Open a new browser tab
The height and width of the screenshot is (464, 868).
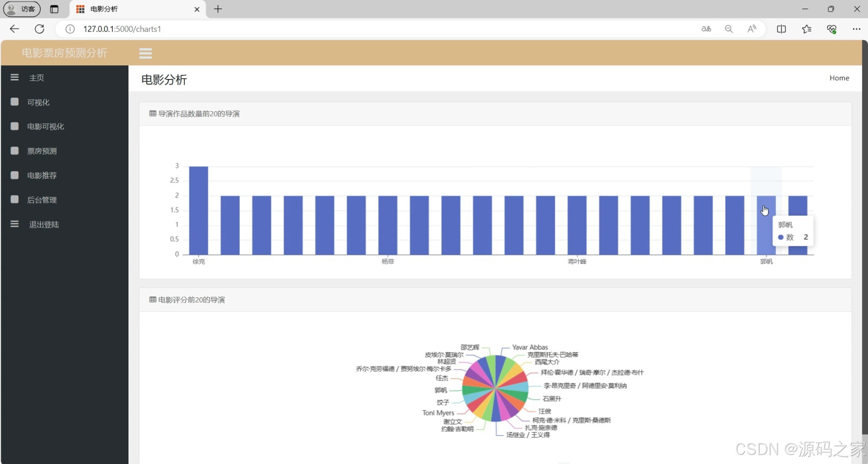pyautogui.click(x=218, y=9)
